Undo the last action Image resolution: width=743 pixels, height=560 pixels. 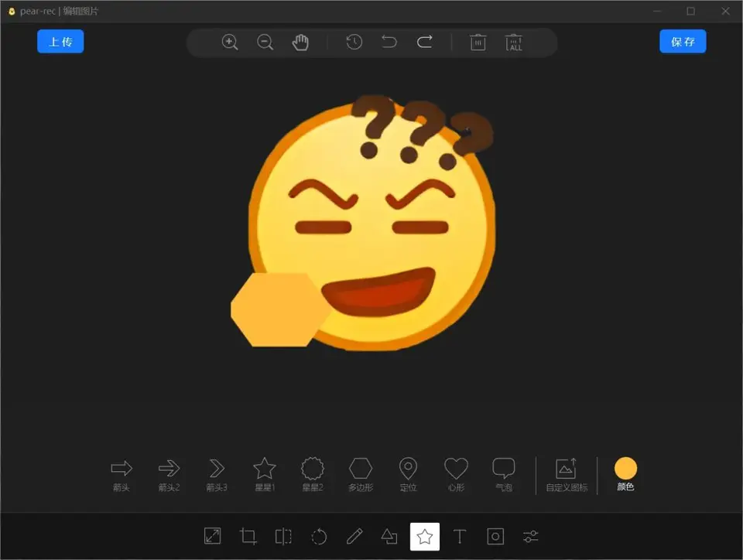tap(389, 42)
